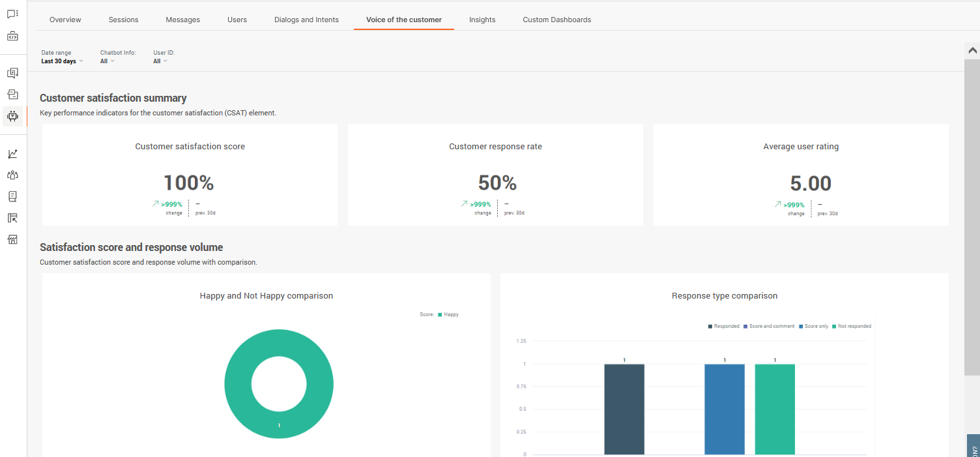Open the Chatbot Info filter dropdown

point(108,61)
